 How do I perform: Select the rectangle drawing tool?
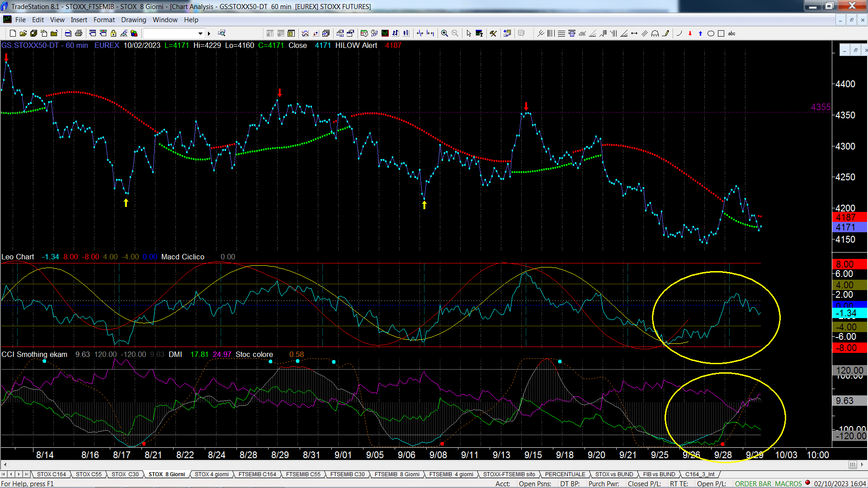tap(721, 33)
